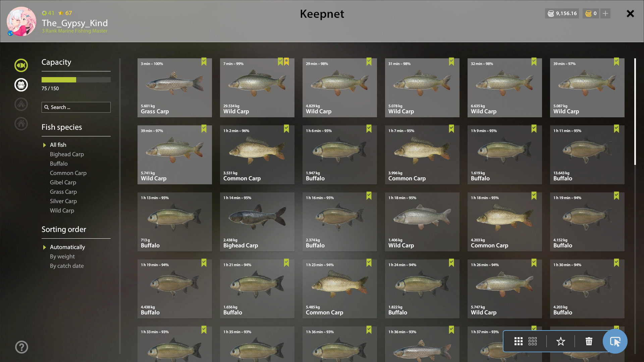This screenshot has height=362, width=644.
Task: Switch to small grid view
Action: point(533,342)
